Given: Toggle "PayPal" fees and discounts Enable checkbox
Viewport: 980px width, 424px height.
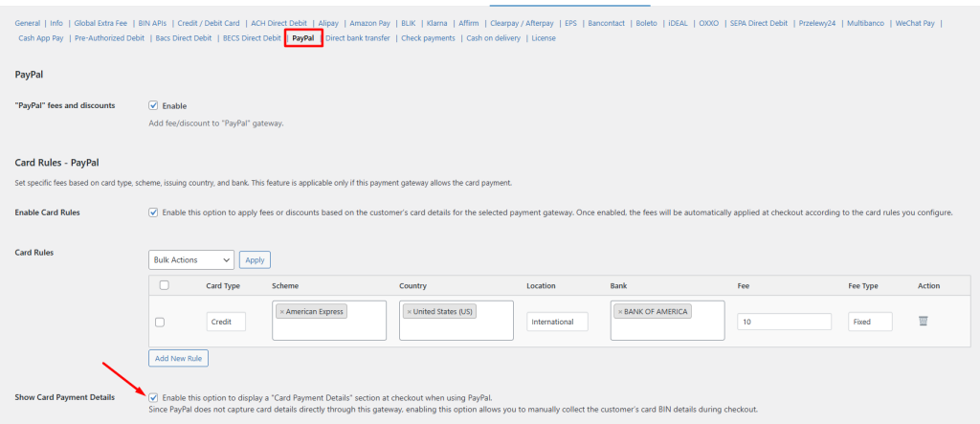Looking at the screenshot, I should pos(154,105).
